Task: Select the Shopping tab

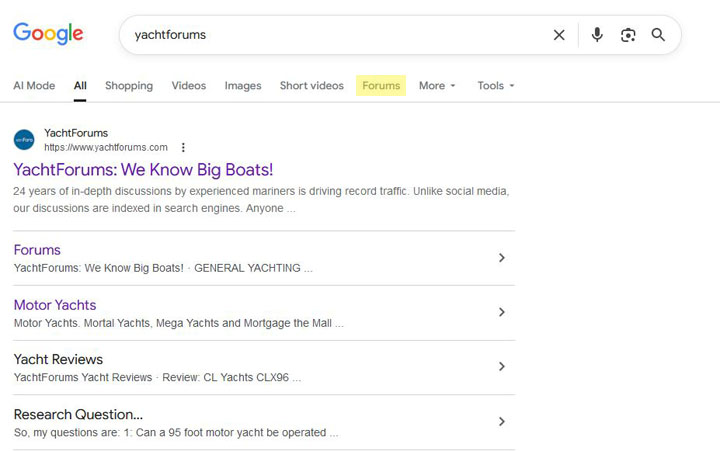Action: [129, 86]
